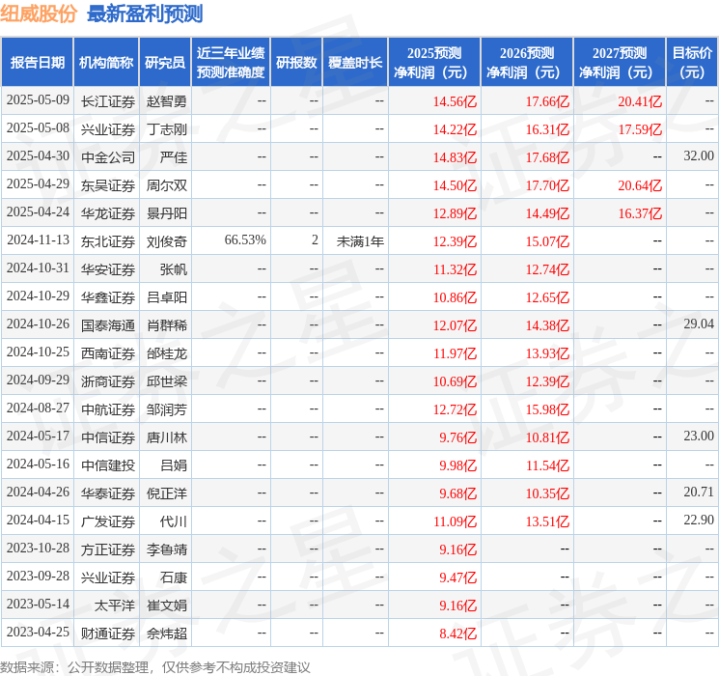Click date cell 2025-05-09
The image size is (719, 676).
[x=38, y=100]
